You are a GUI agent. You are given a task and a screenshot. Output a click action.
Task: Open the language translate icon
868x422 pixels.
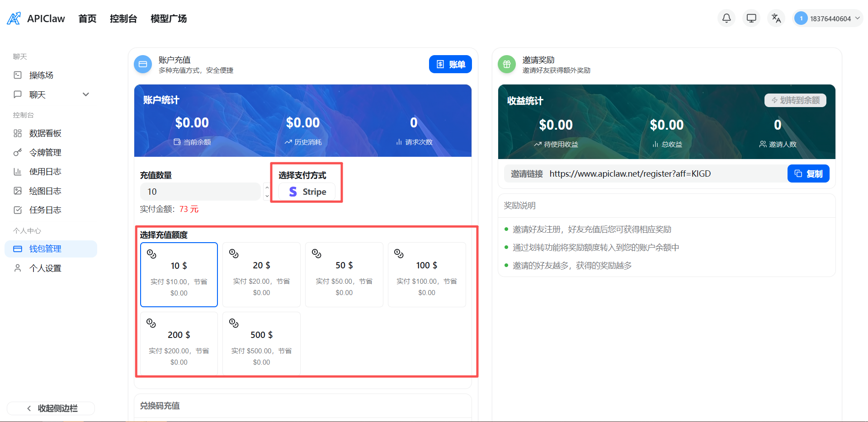point(776,19)
